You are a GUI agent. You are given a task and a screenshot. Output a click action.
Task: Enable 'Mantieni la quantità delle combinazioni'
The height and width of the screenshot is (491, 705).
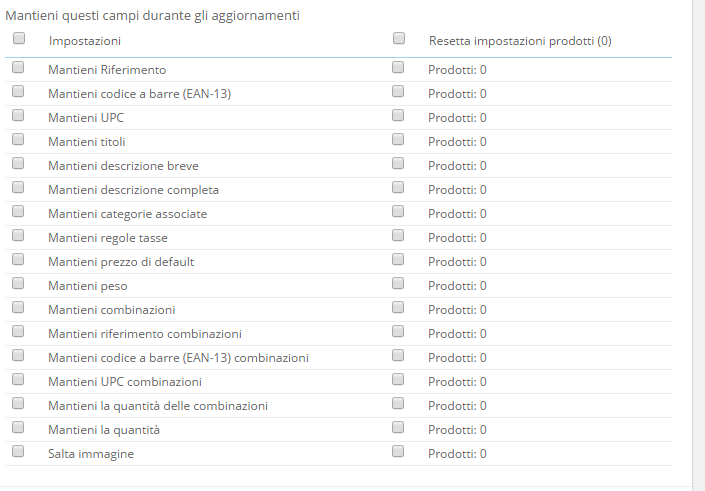(18, 404)
